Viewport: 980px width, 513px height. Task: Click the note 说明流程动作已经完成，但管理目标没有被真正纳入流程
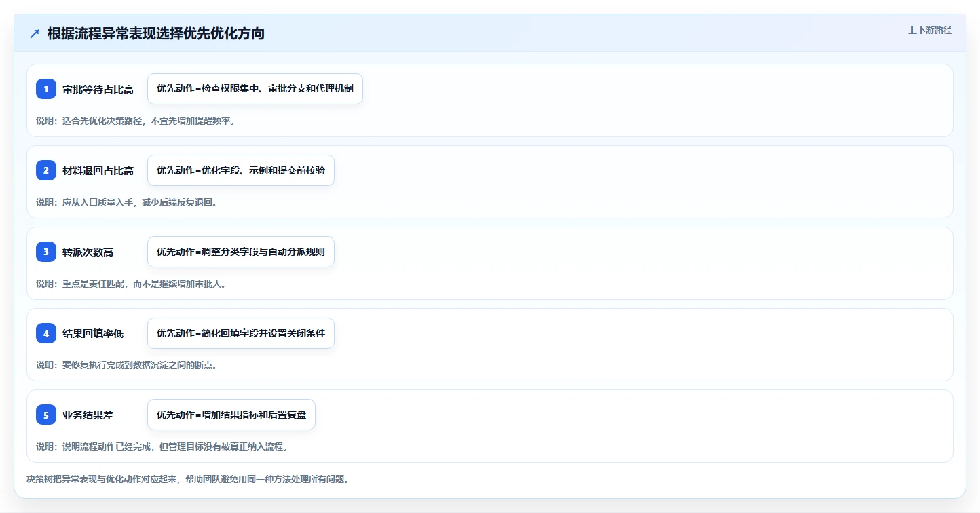click(x=162, y=446)
